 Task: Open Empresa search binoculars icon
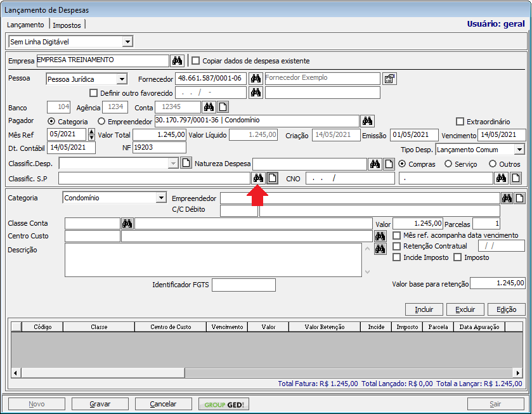pos(177,61)
